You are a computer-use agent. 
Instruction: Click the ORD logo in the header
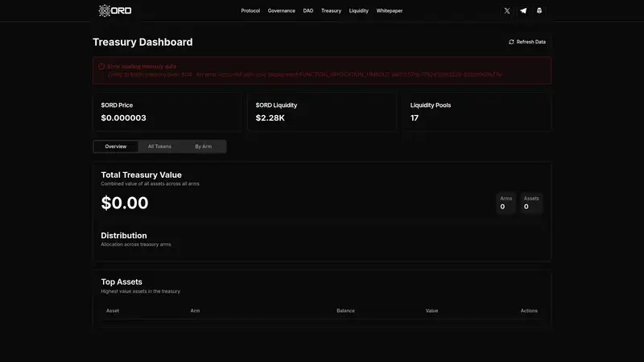pyautogui.click(x=115, y=10)
